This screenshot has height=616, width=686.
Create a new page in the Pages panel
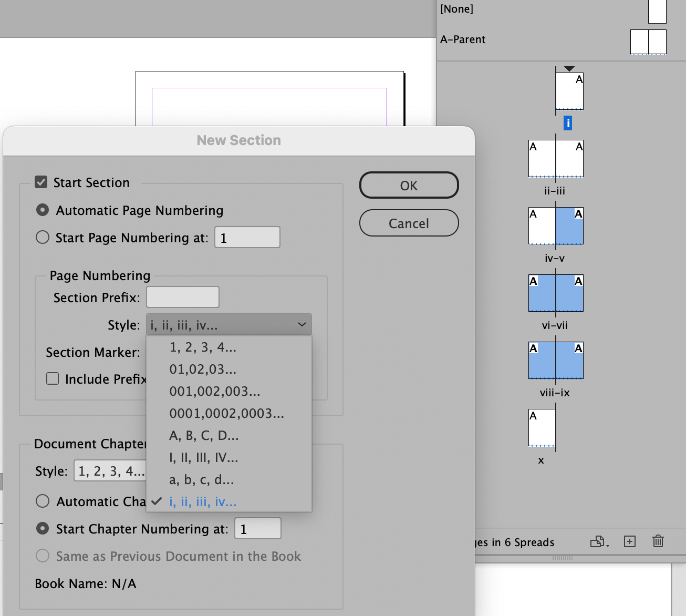(x=629, y=541)
